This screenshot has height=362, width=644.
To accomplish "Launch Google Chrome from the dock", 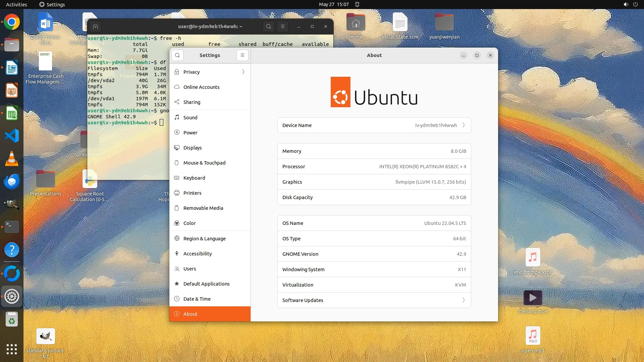I will tap(12, 22).
